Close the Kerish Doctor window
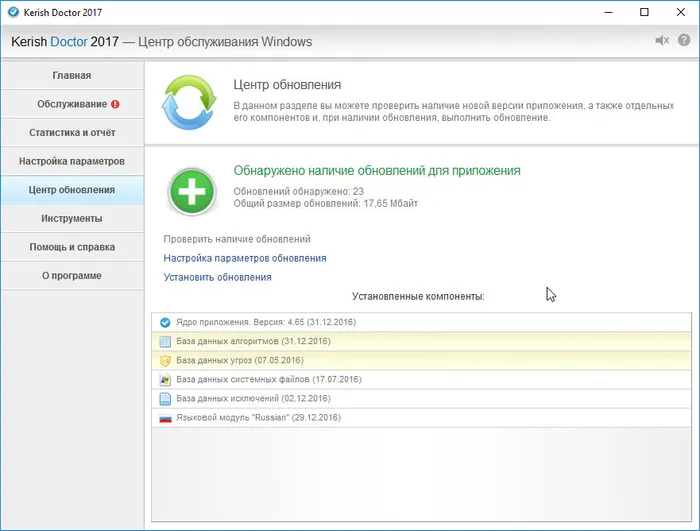The width and height of the screenshot is (700, 531). pos(680,12)
